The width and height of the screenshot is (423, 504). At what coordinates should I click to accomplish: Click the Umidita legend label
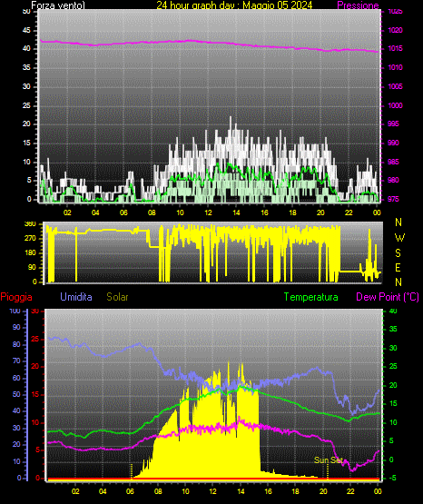coord(76,297)
